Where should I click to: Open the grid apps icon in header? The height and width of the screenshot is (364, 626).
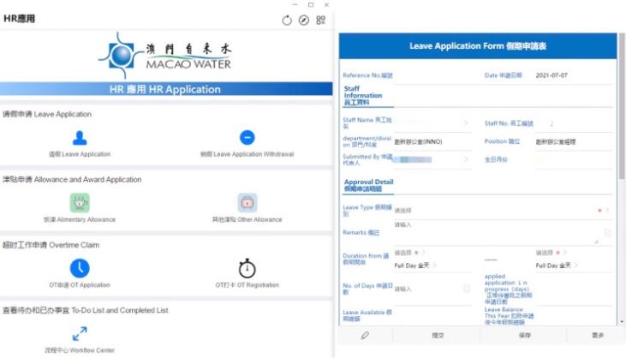[320, 20]
